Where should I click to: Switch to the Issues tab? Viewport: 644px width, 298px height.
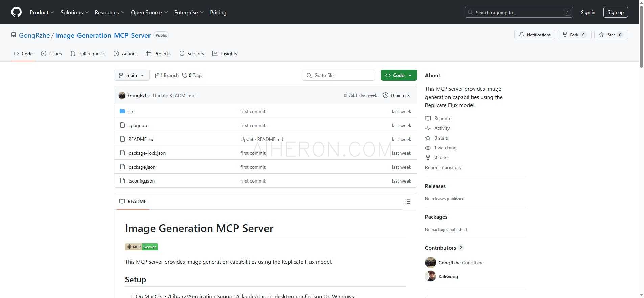(51, 54)
